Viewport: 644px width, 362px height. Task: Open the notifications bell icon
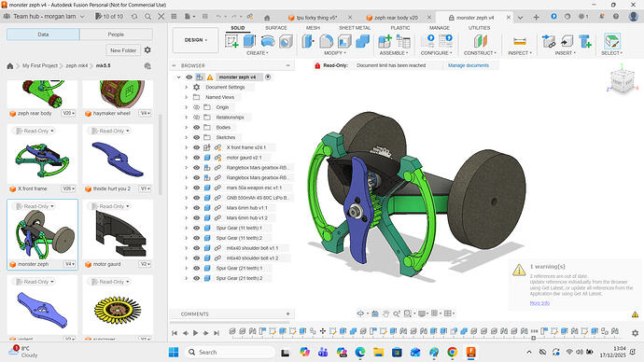(602, 17)
